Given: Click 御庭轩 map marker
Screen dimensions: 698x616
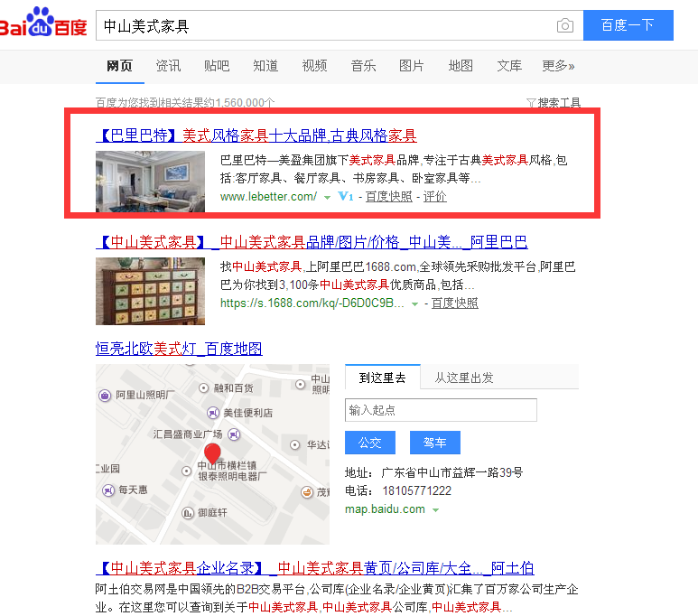Looking at the screenshot, I should tap(188, 513).
